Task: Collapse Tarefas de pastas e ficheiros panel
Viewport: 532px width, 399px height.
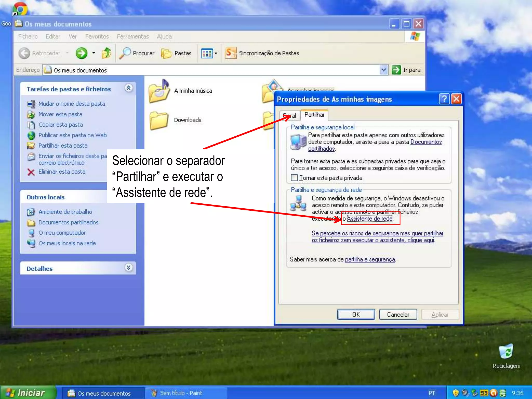Action: coord(129,88)
